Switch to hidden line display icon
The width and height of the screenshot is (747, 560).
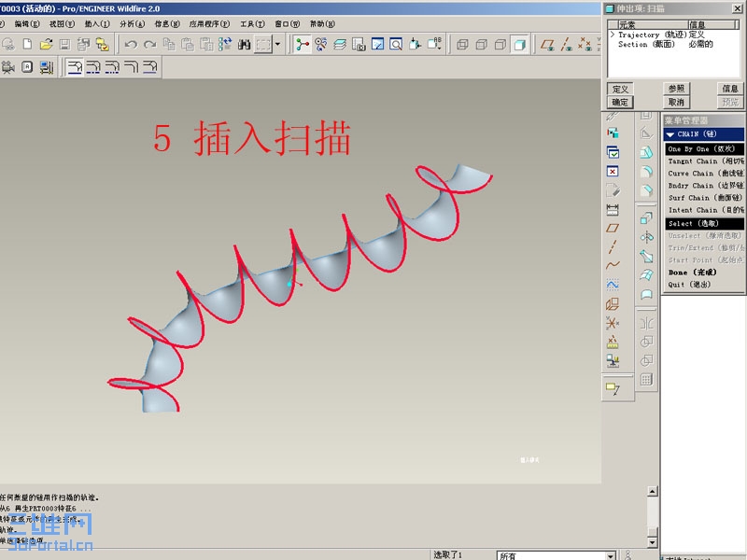coord(481,44)
